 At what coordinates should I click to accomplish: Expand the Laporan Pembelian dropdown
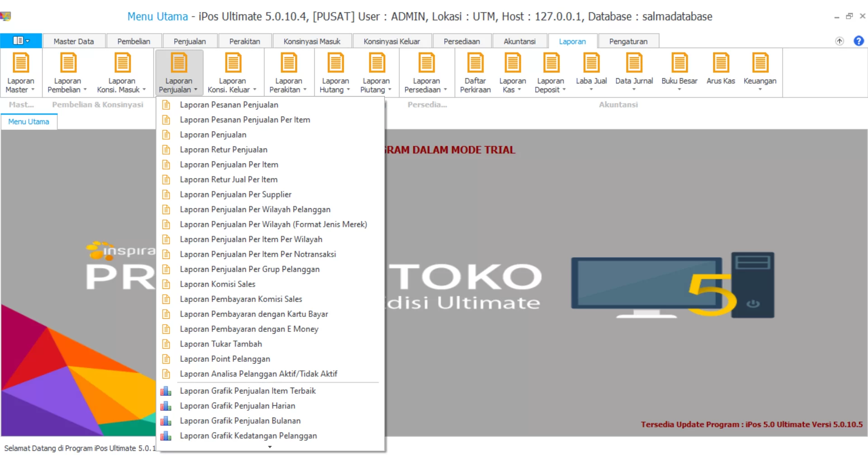tap(85, 90)
